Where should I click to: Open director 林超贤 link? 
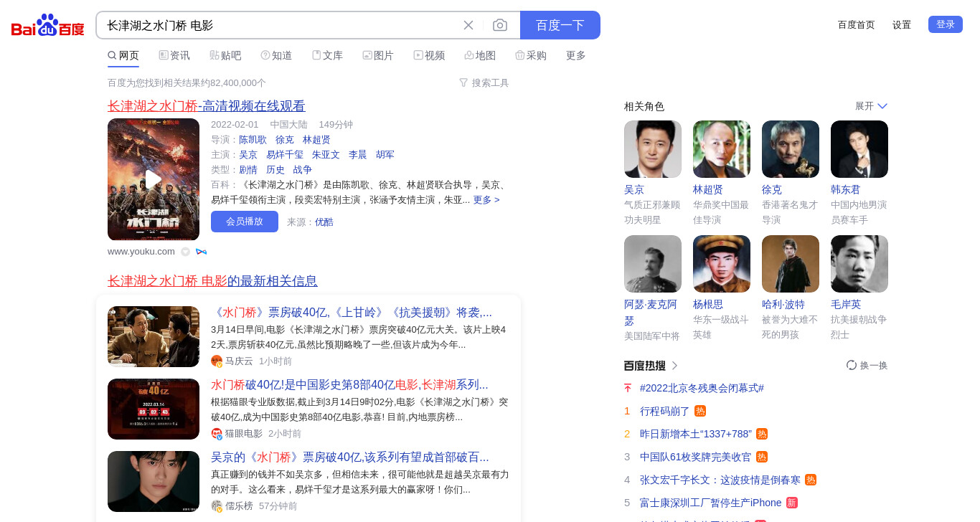pyautogui.click(x=316, y=140)
